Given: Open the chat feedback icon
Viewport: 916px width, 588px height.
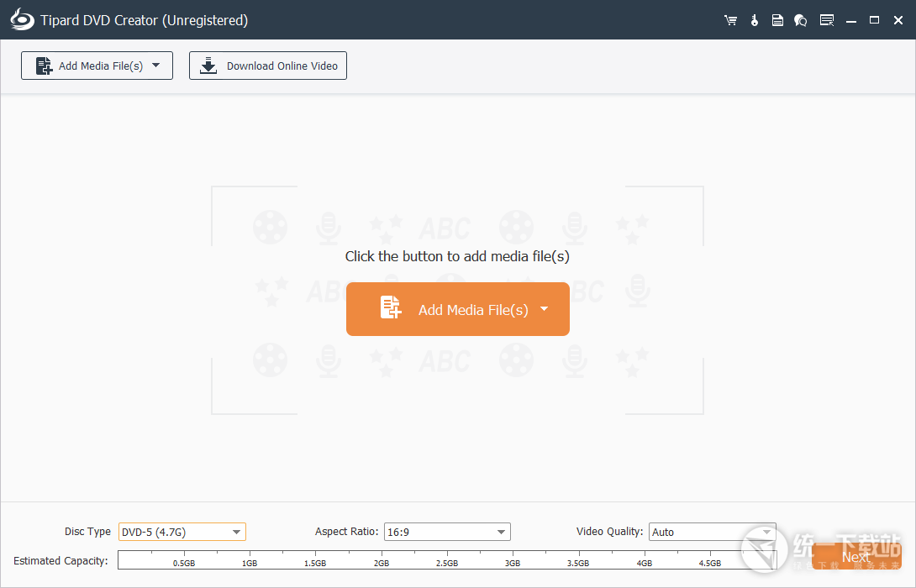Looking at the screenshot, I should 801,20.
